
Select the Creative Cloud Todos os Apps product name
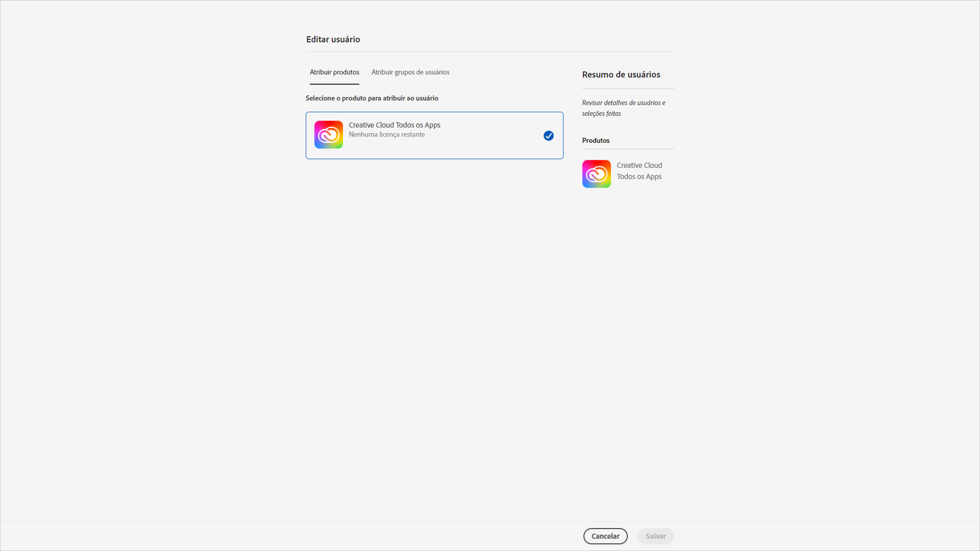point(395,125)
